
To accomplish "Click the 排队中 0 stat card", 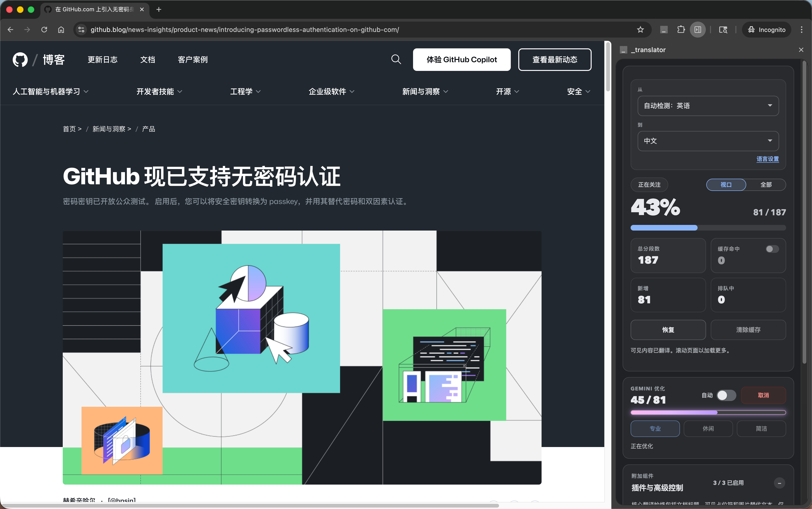I will [748, 295].
